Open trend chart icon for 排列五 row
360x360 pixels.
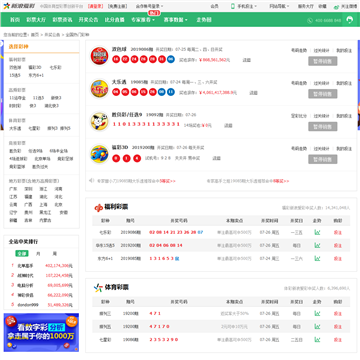(x=317, y=326)
